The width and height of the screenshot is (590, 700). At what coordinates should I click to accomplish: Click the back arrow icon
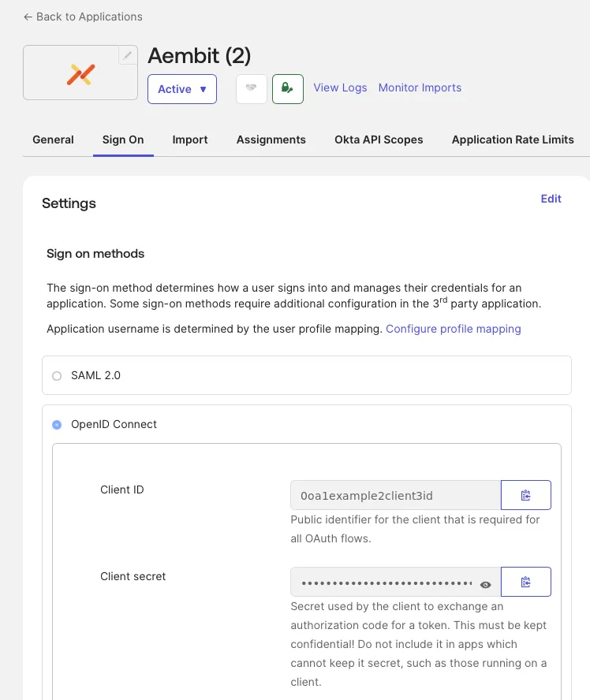(x=28, y=17)
